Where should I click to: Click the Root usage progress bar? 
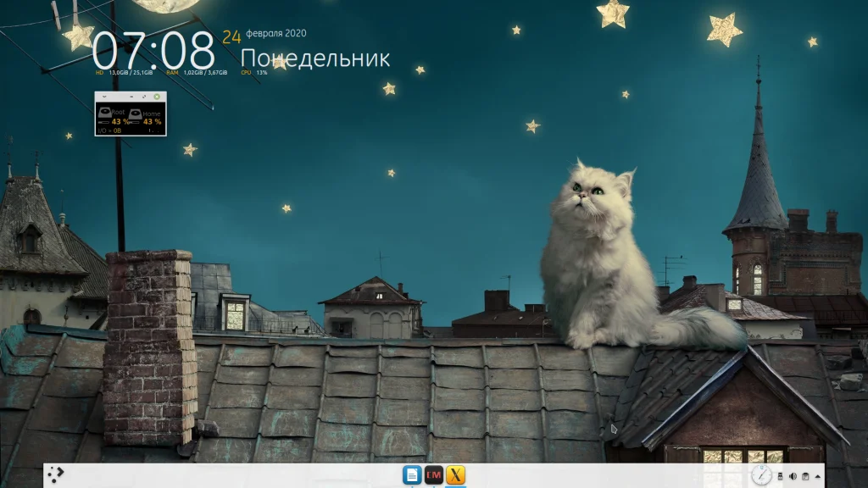(103, 122)
